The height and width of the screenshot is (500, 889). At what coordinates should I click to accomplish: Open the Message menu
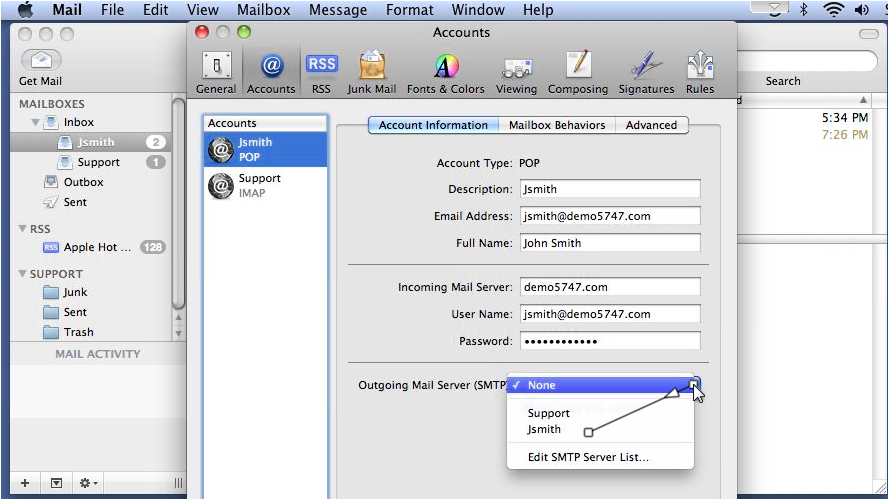[338, 10]
